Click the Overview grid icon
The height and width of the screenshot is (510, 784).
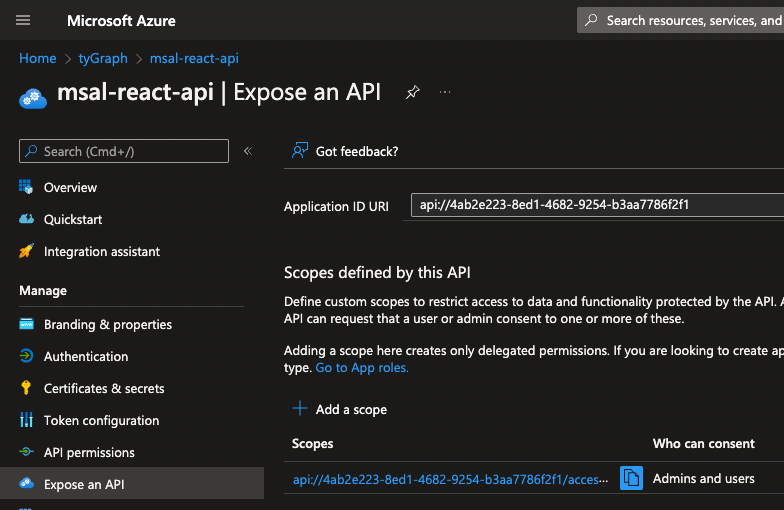pyautogui.click(x=26, y=187)
